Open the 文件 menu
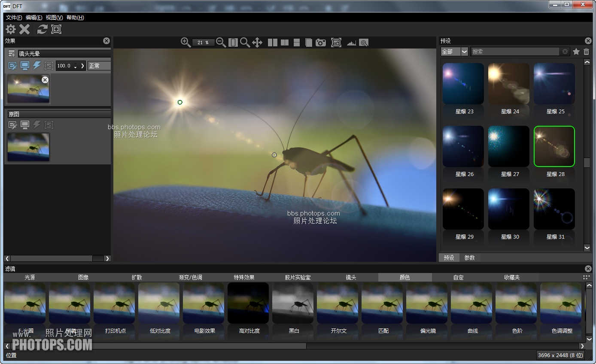This screenshot has width=596, height=364. pyautogui.click(x=14, y=18)
